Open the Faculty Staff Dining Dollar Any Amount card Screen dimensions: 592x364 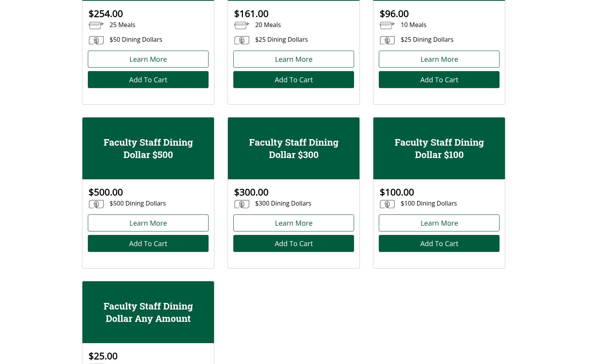click(148, 312)
